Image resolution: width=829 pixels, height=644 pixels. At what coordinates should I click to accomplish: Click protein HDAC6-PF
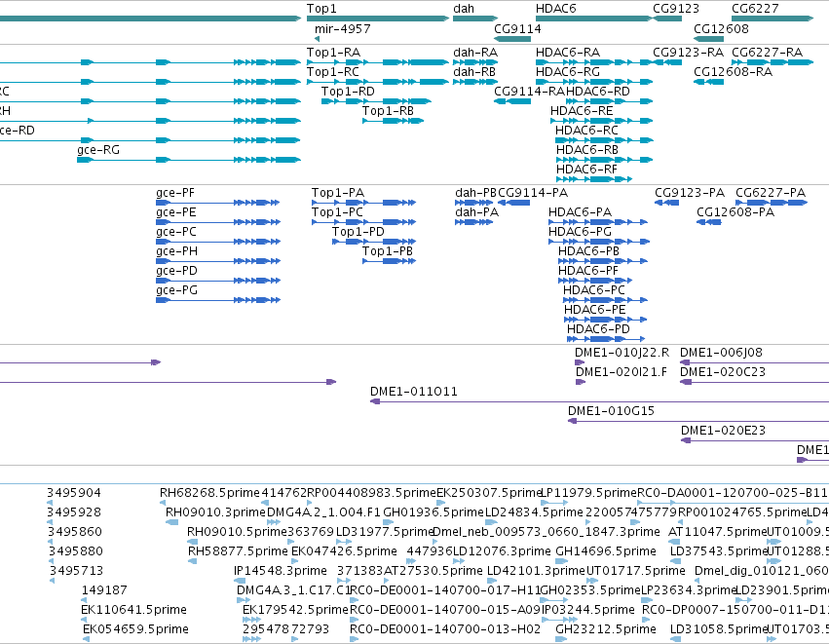click(595, 281)
